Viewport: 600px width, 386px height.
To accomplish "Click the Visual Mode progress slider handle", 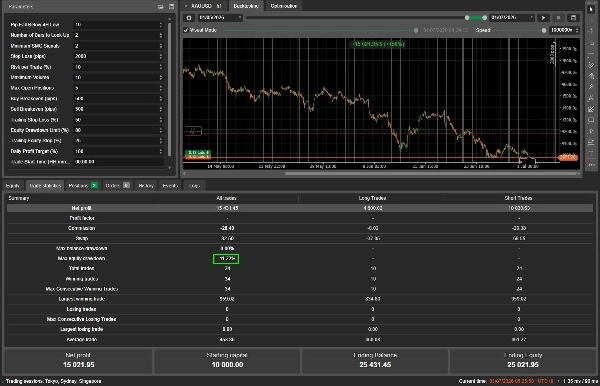I will (416, 30).
